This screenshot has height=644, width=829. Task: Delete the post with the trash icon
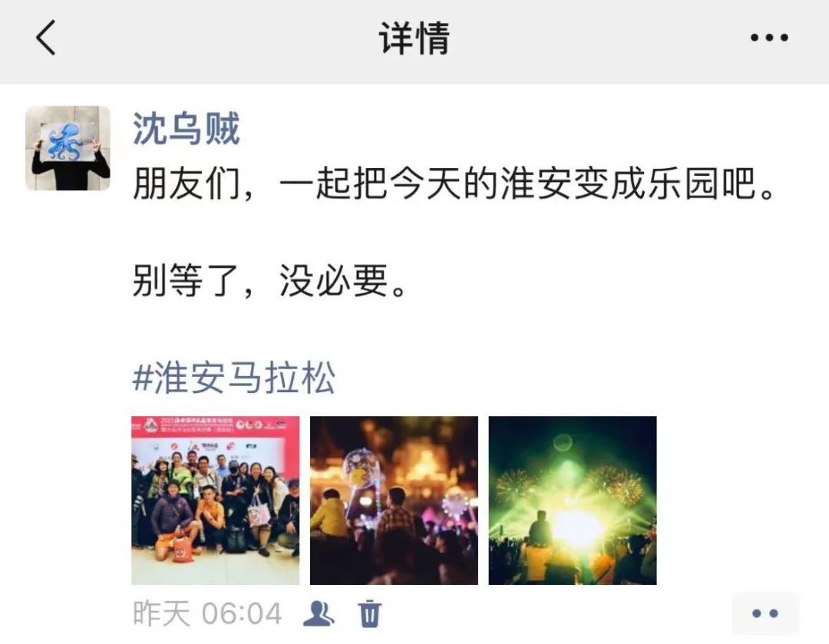369,614
